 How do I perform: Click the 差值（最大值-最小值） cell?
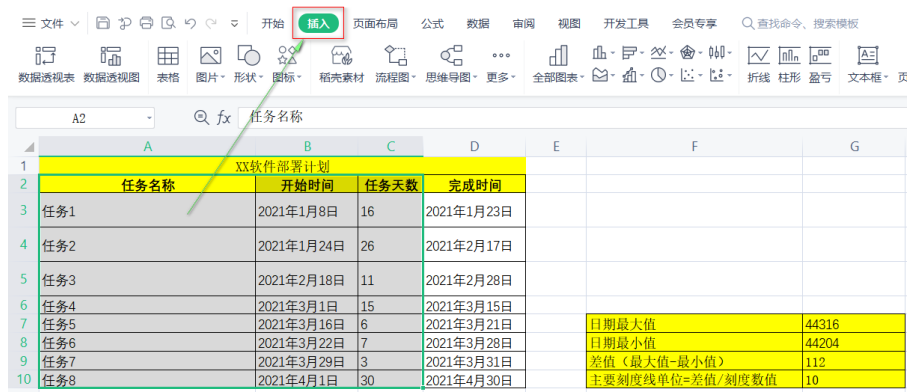pos(695,362)
